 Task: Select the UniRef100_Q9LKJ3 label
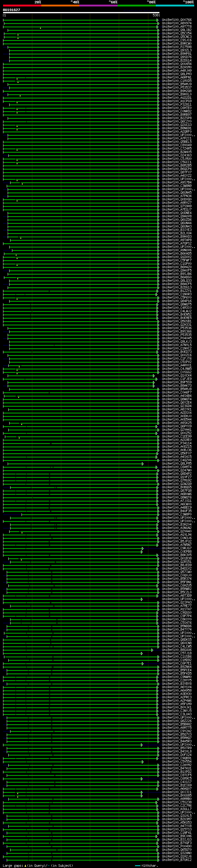[177, 342]
